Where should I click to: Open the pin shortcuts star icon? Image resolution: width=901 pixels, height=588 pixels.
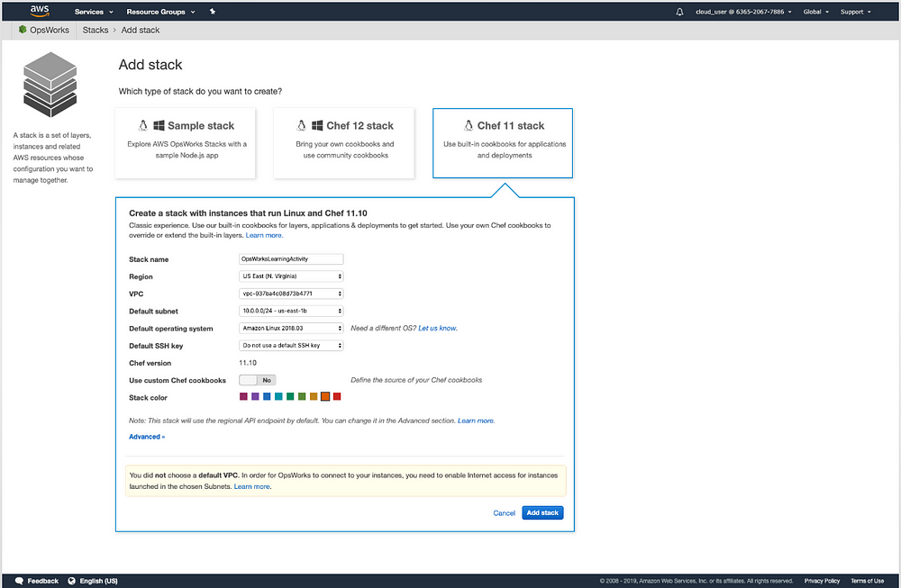213,12
